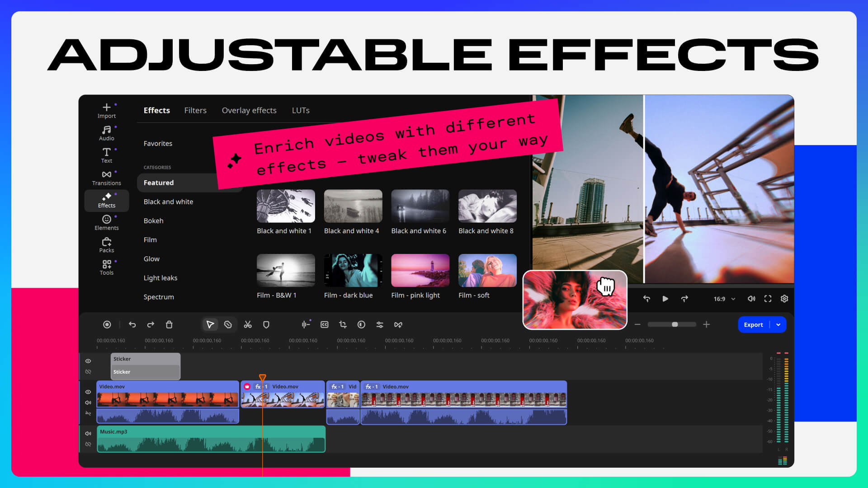Mute the Music.mp3 track

pos(88,433)
